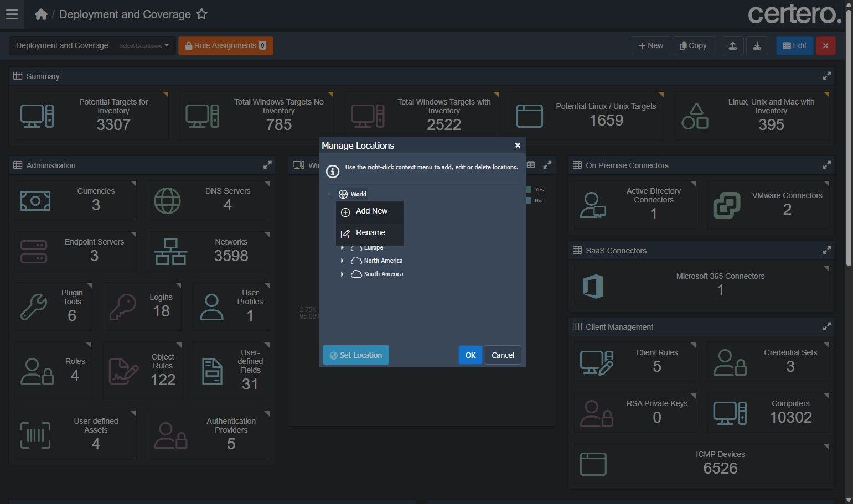Click the Set Location button
853x504 pixels.
point(356,355)
